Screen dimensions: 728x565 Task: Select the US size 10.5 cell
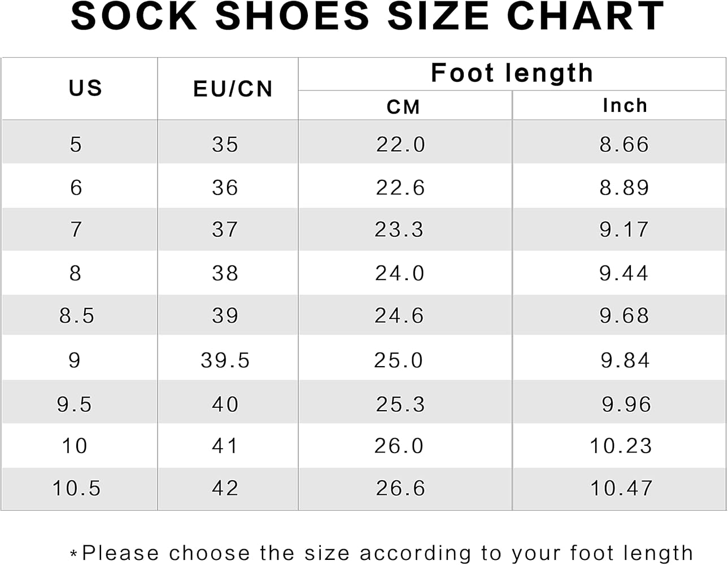76,488
